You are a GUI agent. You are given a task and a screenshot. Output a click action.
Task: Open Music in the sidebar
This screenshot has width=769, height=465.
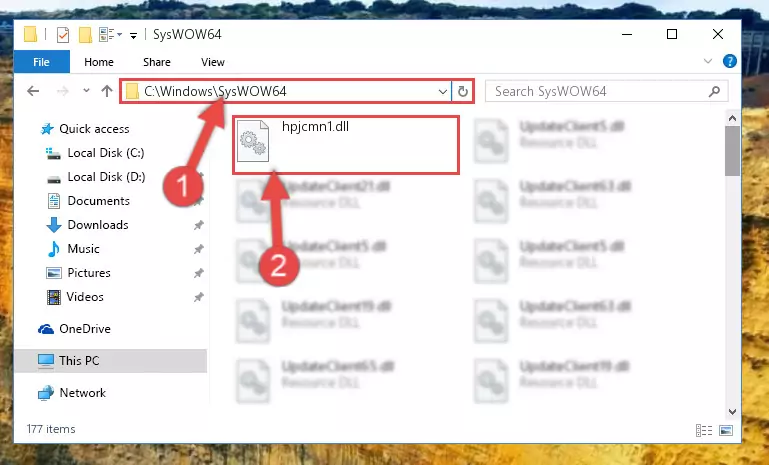(83, 249)
